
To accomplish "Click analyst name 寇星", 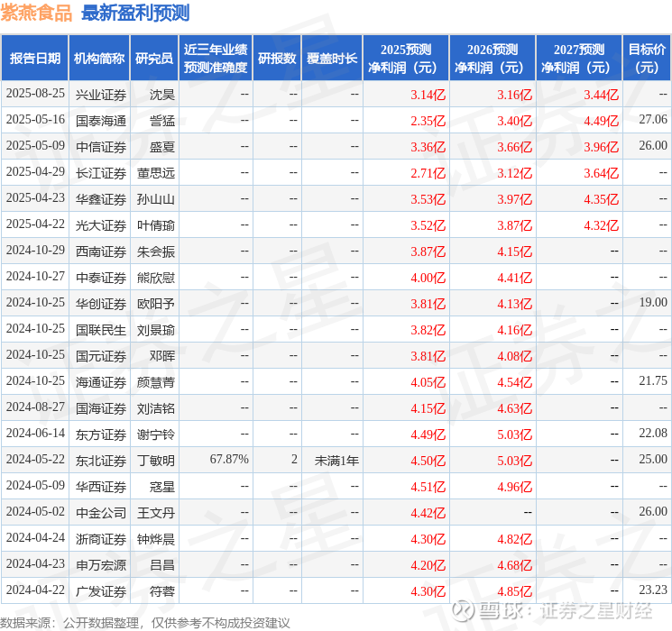I will [x=162, y=487].
